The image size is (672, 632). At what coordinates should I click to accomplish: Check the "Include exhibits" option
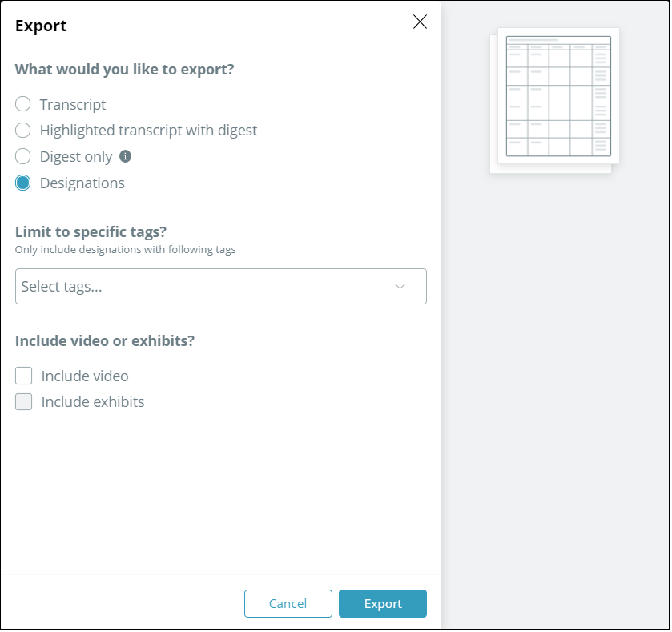pyautogui.click(x=23, y=401)
